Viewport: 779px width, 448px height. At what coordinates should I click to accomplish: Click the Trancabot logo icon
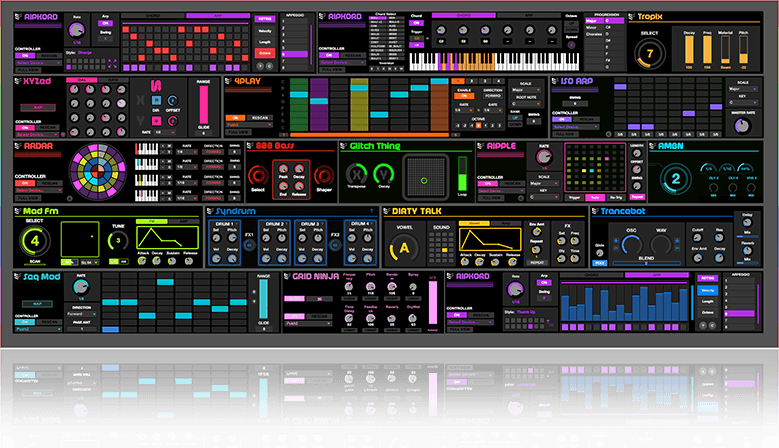point(595,211)
